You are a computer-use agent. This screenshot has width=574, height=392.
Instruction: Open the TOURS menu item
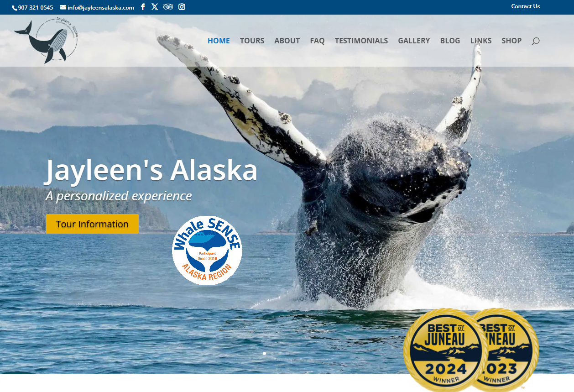252,41
